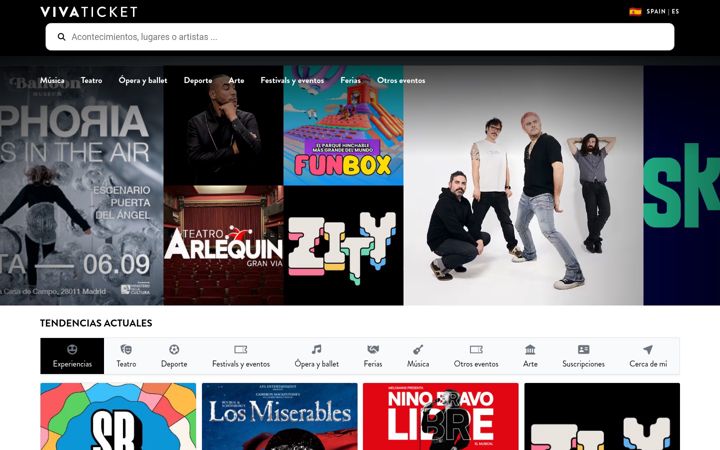Select the Deporte trend tab label
Screen dimensions: 720x450
coord(174,364)
